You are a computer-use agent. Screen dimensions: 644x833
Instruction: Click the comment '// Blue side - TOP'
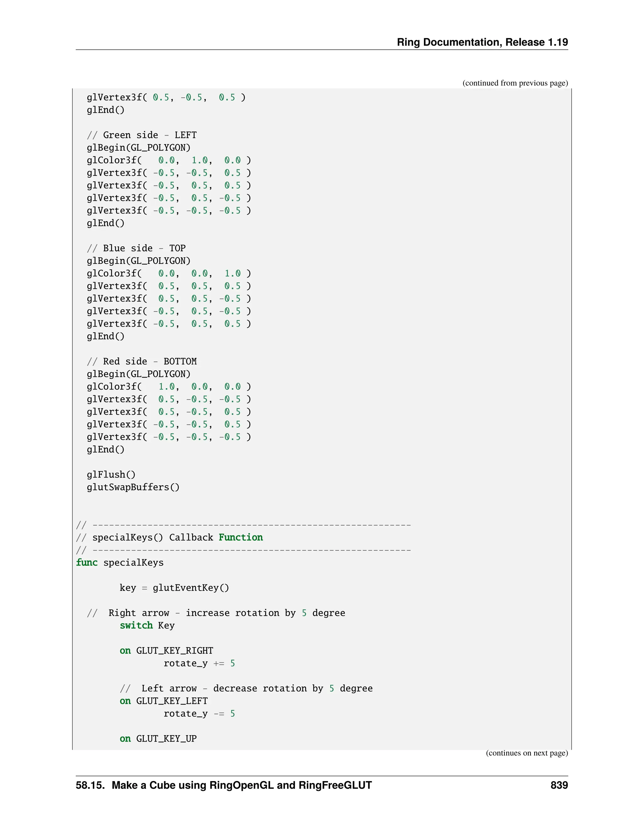click(136, 248)
